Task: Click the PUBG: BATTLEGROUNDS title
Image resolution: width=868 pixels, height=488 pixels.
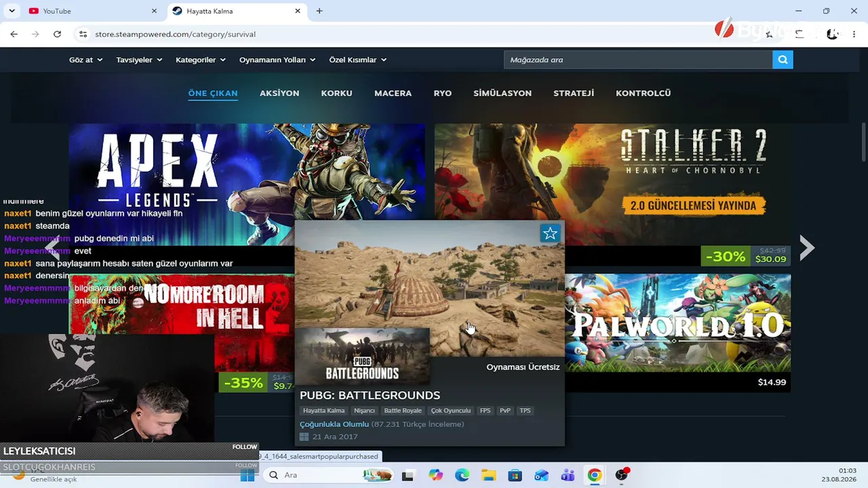Action: coord(370,395)
